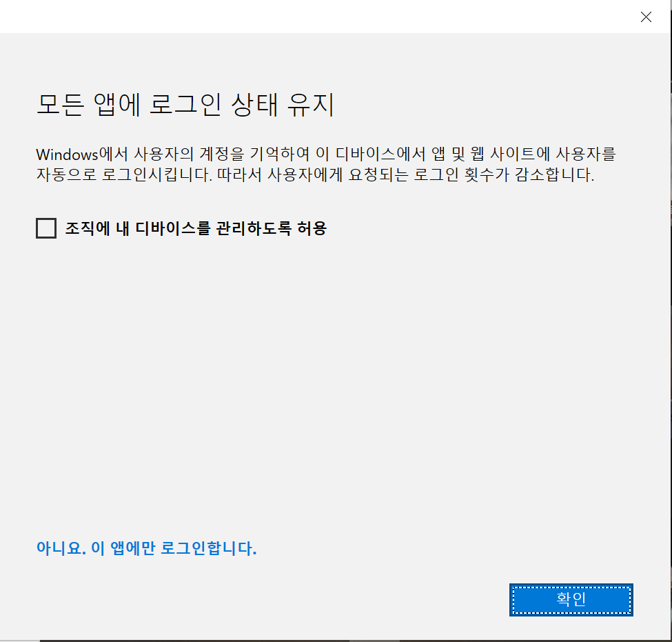Click the description starting with 'Windows에서 사용자의 계정을'

[x=326, y=164]
